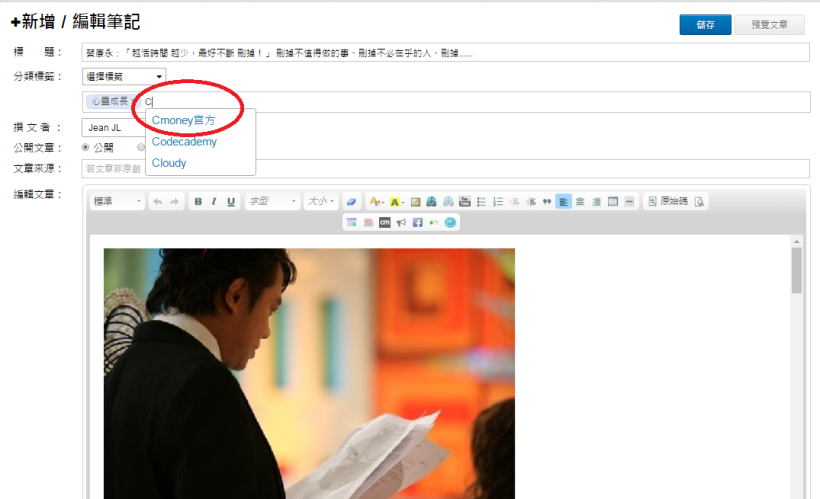Open the yellow text highlight color picker
820x499 pixels.
click(x=396, y=202)
